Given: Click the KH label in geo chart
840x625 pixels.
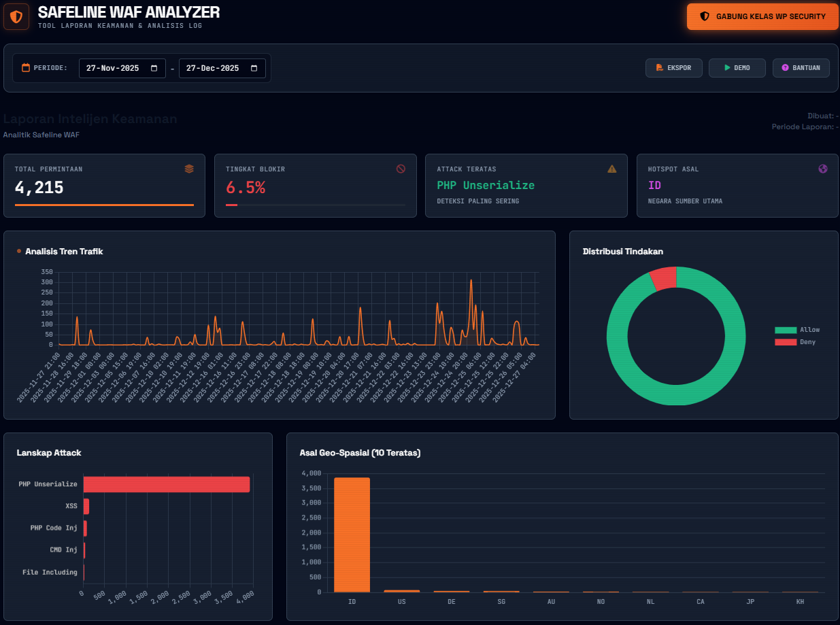Looking at the screenshot, I should (x=800, y=603).
